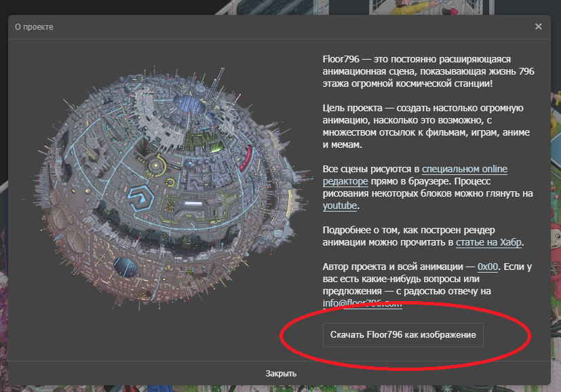The height and width of the screenshot is (392, 561).
Task: Open the 'специальном online редакторе' link
Action: point(465,169)
